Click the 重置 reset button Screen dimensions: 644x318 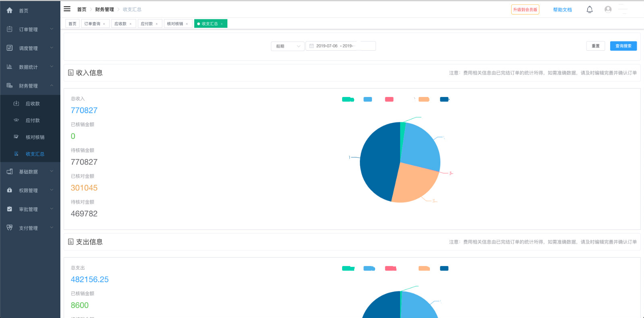pyautogui.click(x=596, y=46)
